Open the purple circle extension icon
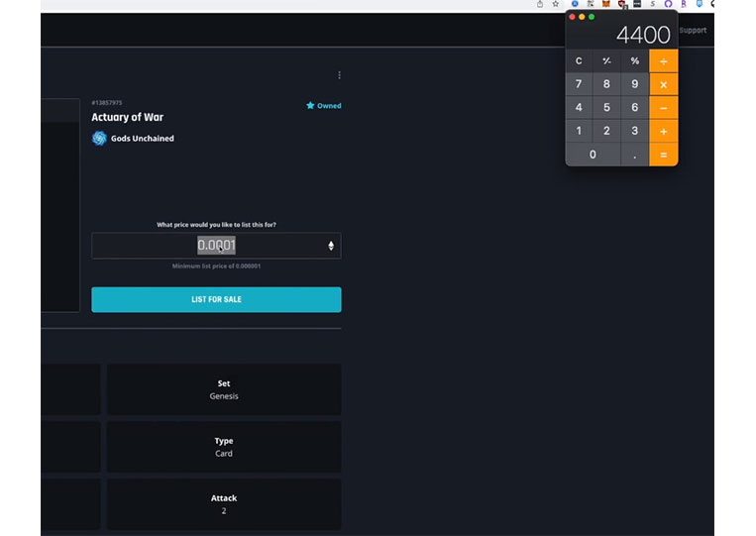The width and height of the screenshot is (756, 536). 668,4
